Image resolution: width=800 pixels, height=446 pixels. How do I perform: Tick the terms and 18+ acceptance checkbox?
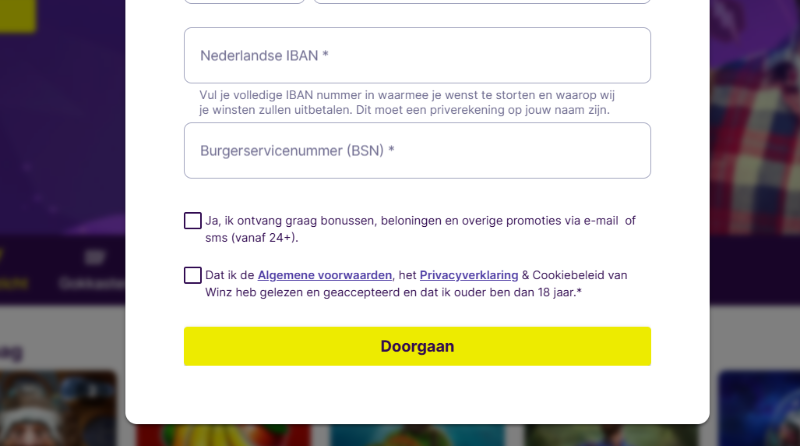click(193, 275)
